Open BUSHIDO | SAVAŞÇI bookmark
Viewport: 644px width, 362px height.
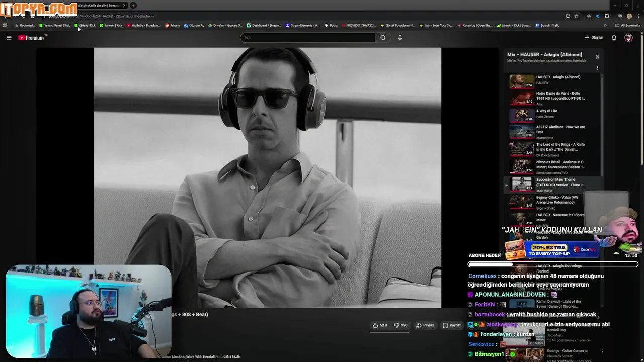pos(359,25)
